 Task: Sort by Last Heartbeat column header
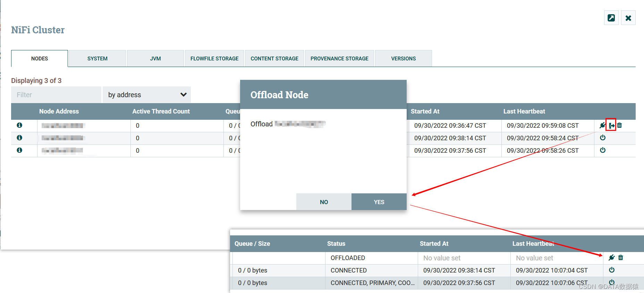click(x=524, y=111)
